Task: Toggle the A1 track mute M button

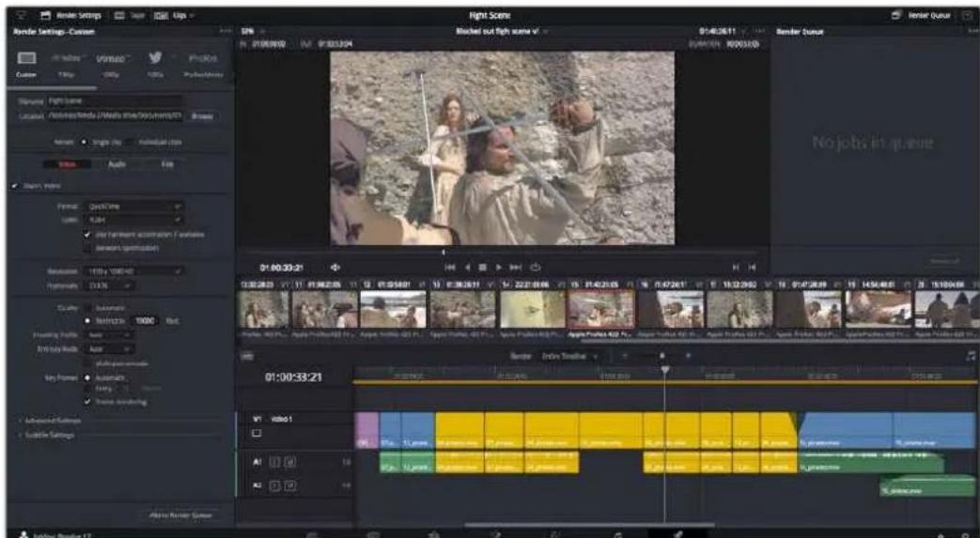Action: coord(290,462)
